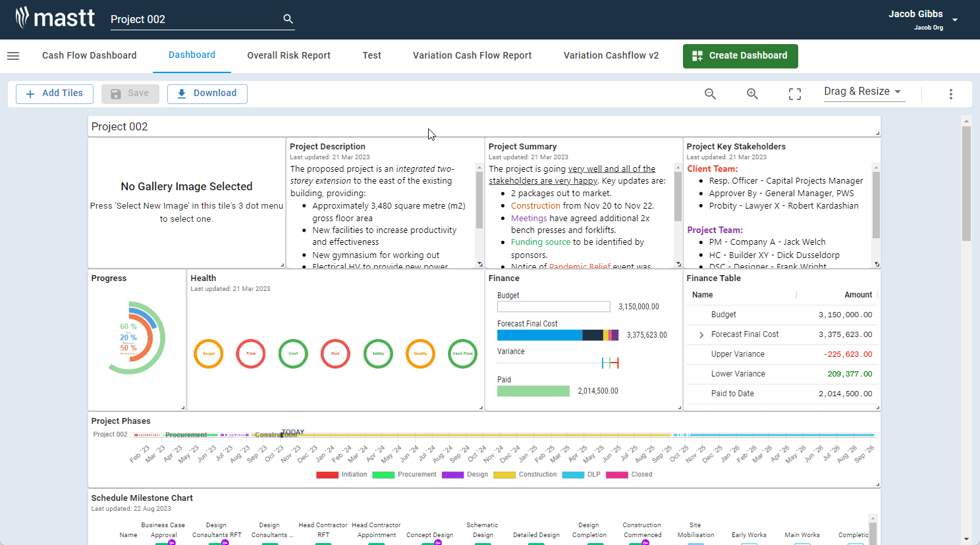
Task: Click the search magnifier icon in header
Action: pyautogui.click(x=288, y=19)
